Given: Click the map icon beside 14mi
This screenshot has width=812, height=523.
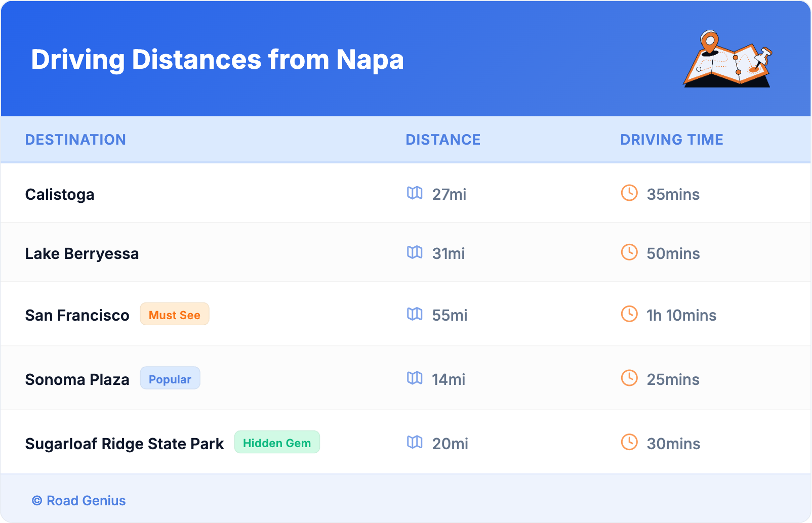Looking at the screenshot, I should click(x=415, y=378).
